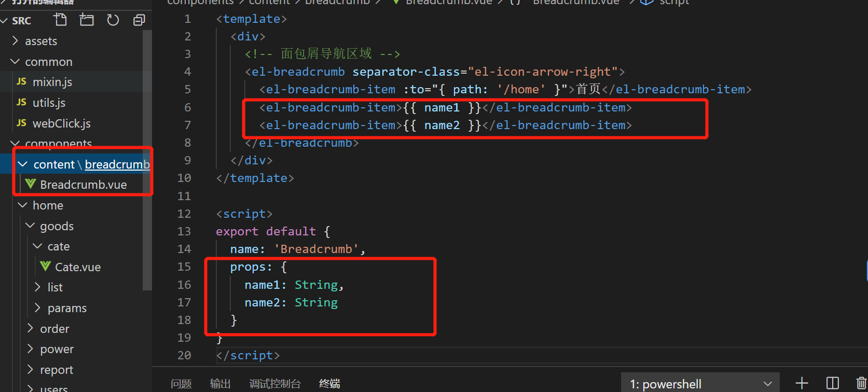Screen dimensions: 868x392
Task: Collapse the home folder
Action: pyautogui.click(x=22, y=205)
